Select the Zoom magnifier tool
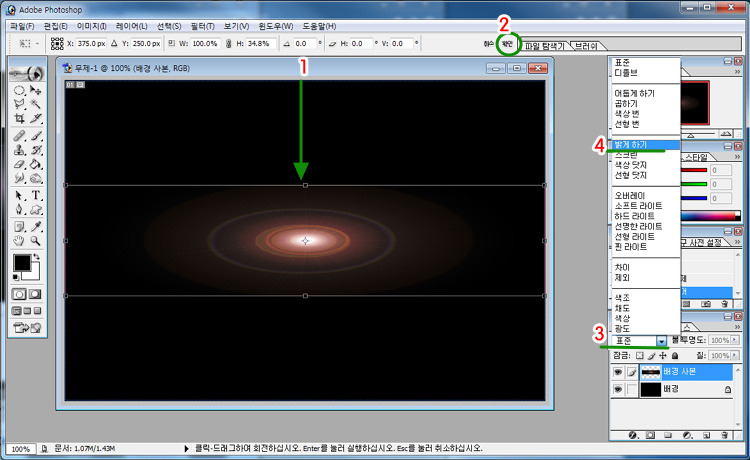This screenshot has width=750, height=460. 37,241
